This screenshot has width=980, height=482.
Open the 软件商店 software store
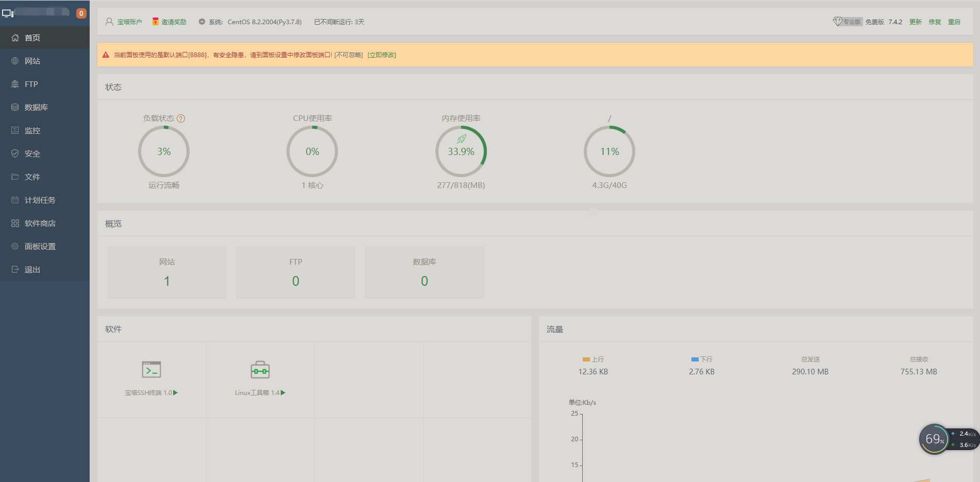click(45, 223)
